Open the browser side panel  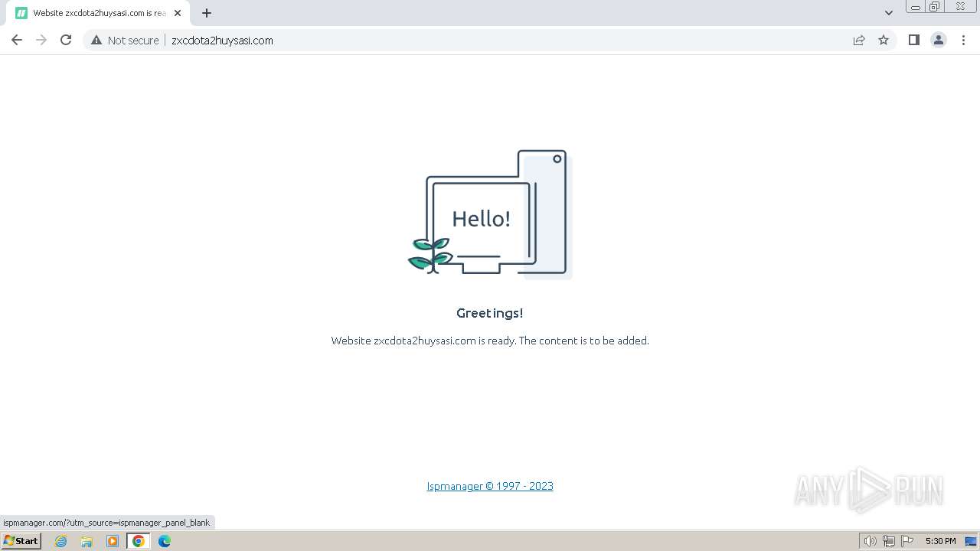tap(913, 40)
